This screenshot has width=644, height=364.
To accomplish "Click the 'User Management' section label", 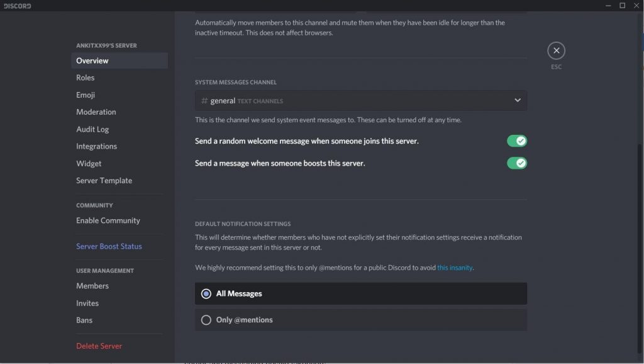I will pos(105,271).
